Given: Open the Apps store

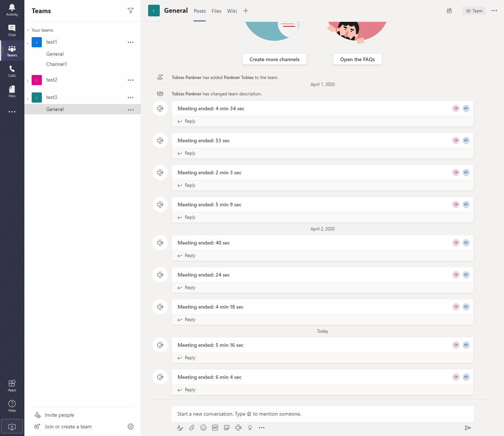Looking at the screenshot, I should 12,385.
